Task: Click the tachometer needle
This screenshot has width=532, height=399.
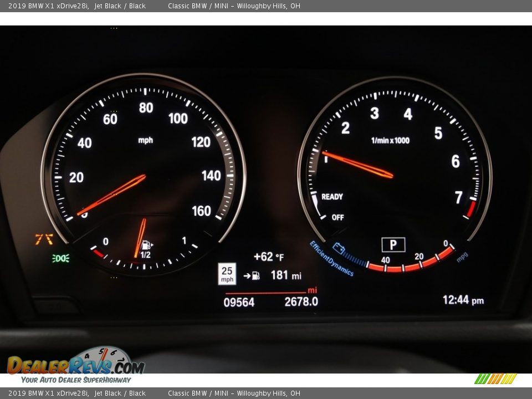Action: point(357,165)
